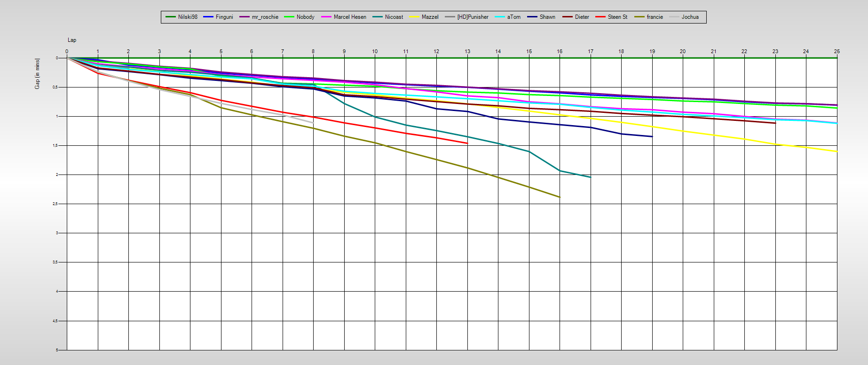This screenshot has height=365, width=868.
Task: Select the purple mr_roschie legend swatch
Action: tap(244, 17)
